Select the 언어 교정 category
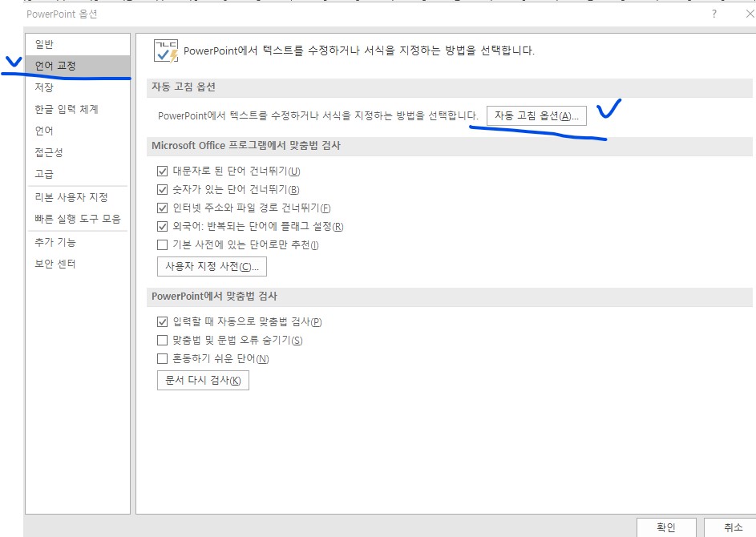Screen dimensions: 756x537 [78, 66]
